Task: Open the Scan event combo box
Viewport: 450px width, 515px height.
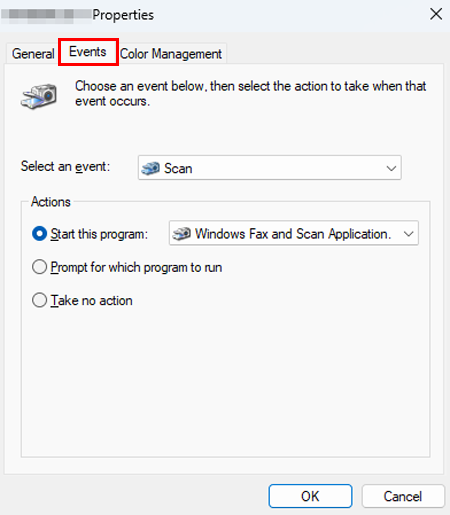Action: pyautogui.click(x=270, y=168)
